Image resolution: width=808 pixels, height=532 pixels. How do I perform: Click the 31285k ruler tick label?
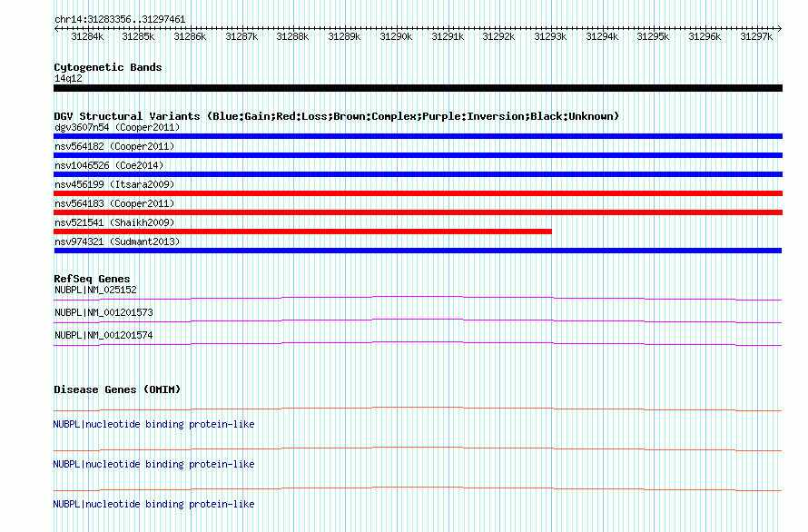click(138, 36)
